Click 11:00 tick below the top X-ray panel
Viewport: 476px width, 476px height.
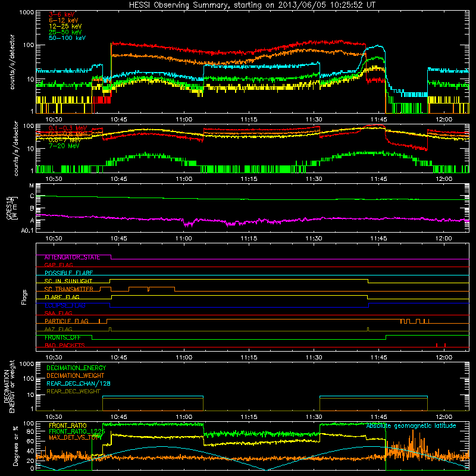[184, 120]
